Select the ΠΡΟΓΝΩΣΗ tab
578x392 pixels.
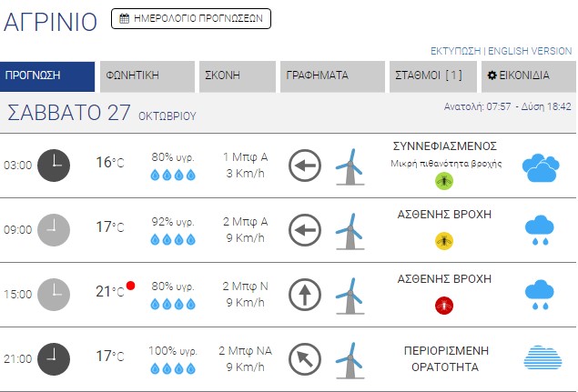[47, 76]
